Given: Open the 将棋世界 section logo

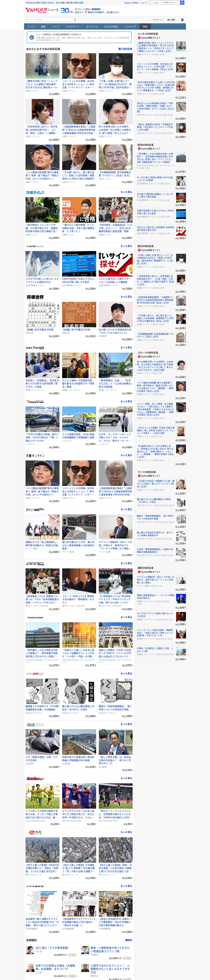Looking at the screenshot, I should (x=35, y=297).
